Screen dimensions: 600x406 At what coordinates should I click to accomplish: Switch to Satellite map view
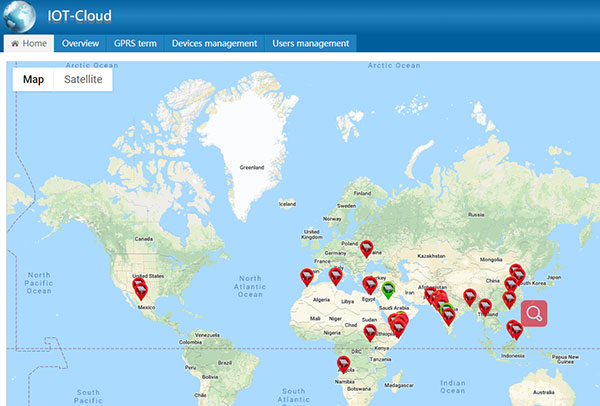[x=83, y=80]
